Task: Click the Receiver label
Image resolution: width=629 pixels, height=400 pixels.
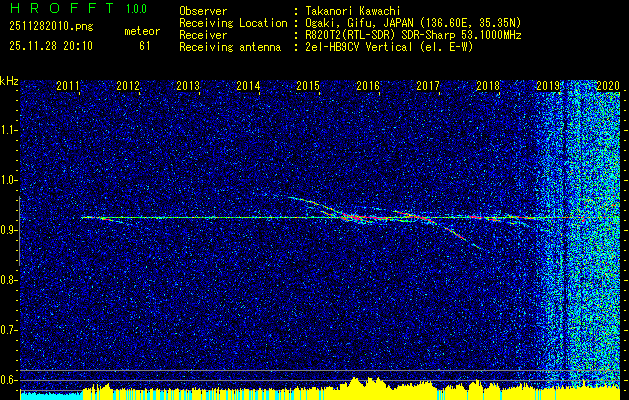Action: (203, 35)
